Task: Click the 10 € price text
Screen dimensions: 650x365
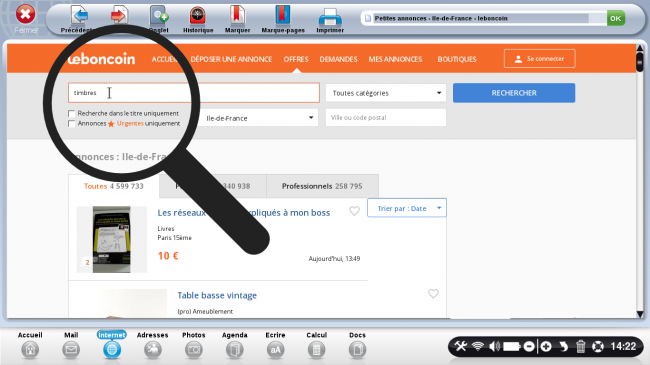Action: click(x=168, y=256)
